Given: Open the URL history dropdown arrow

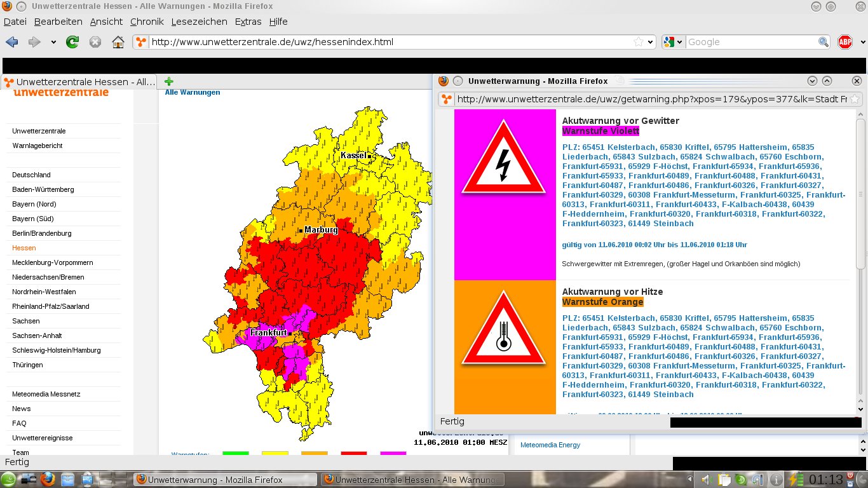Looking at the screenshot, I should (649, 43).
